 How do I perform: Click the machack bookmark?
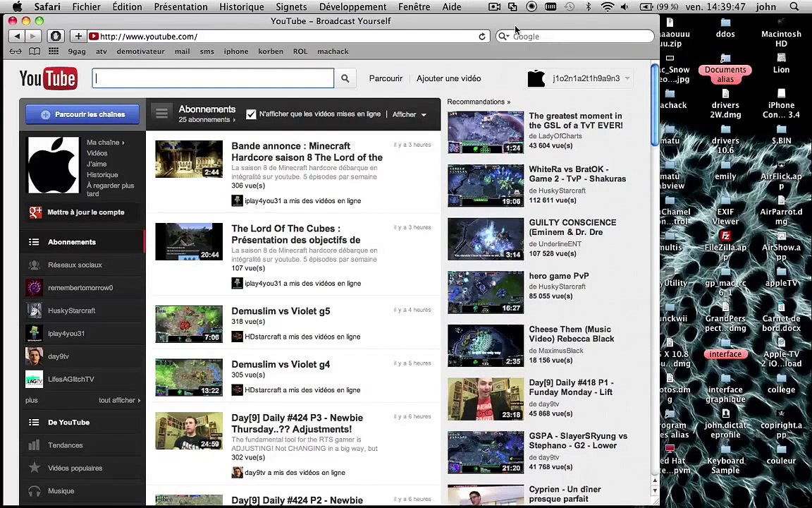[333, 52]
